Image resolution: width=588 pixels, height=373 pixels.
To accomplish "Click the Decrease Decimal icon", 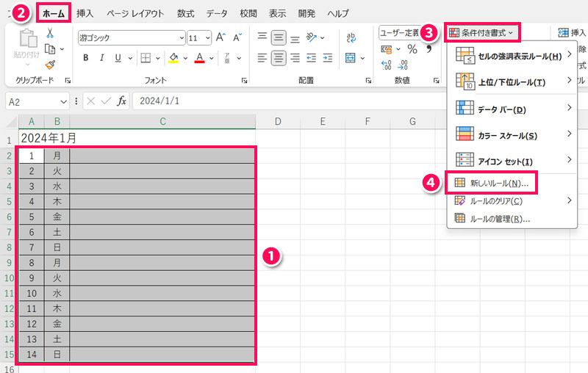I will 403,65.
